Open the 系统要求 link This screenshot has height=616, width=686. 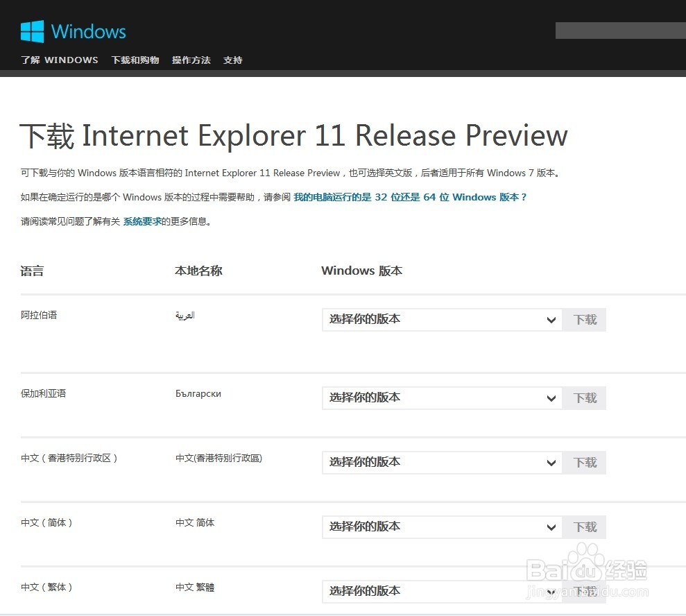tap(142, 221)
